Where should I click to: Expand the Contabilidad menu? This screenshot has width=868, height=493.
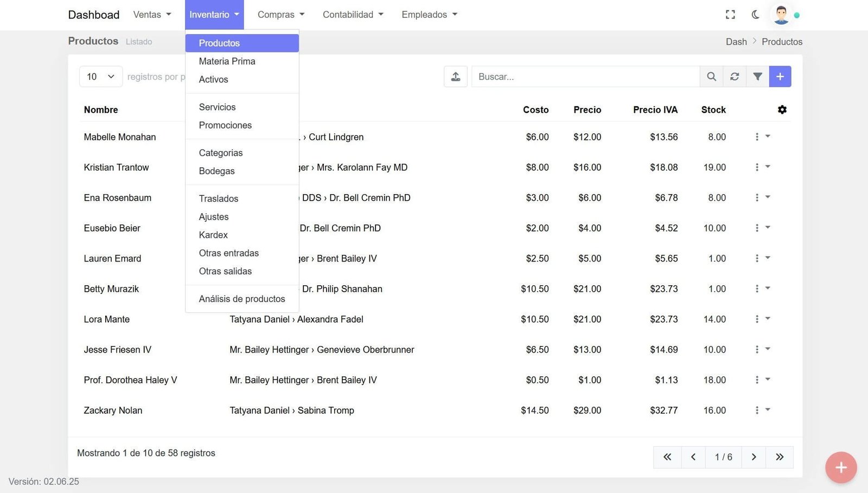click(353, 15)
